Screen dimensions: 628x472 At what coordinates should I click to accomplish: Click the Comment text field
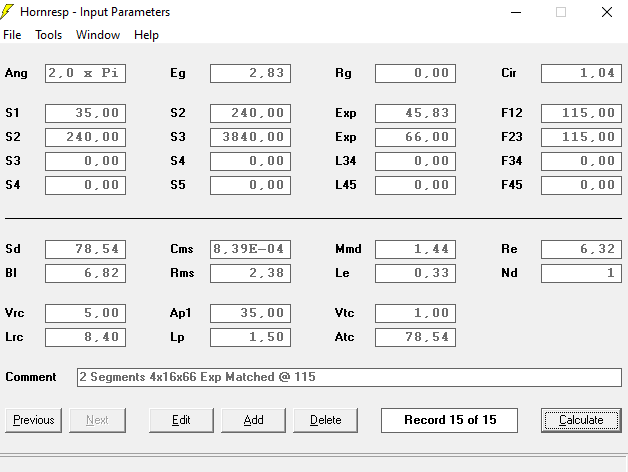349,377
